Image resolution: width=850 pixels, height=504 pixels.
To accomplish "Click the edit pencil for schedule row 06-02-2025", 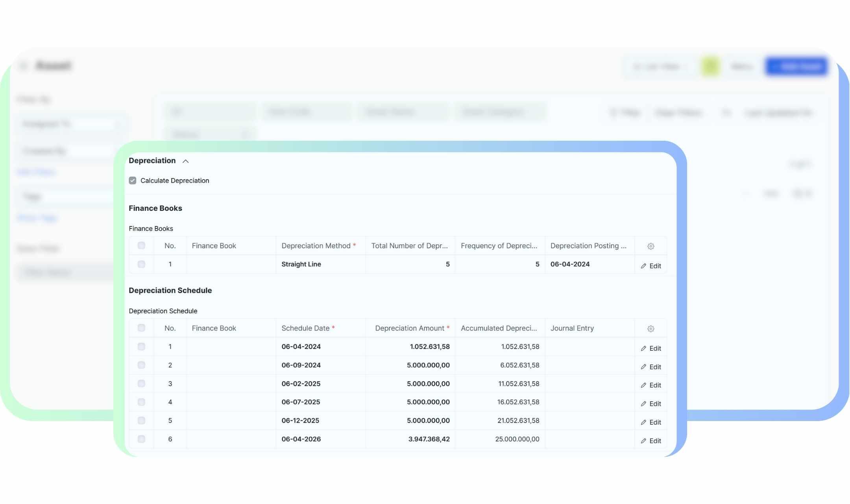I will (x=643, y=385).
